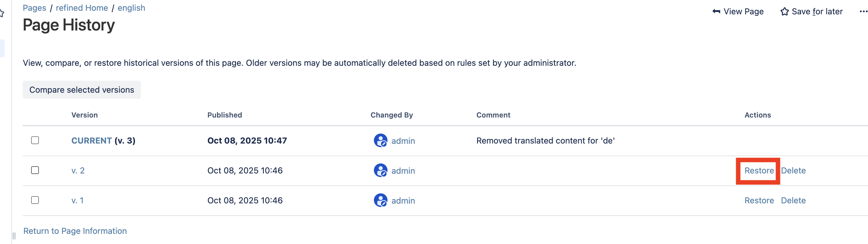Restore version 2 of the page

pos(759,170)
